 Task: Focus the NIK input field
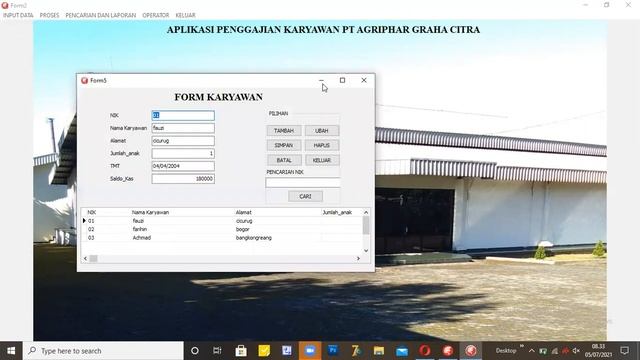(183, 116)
